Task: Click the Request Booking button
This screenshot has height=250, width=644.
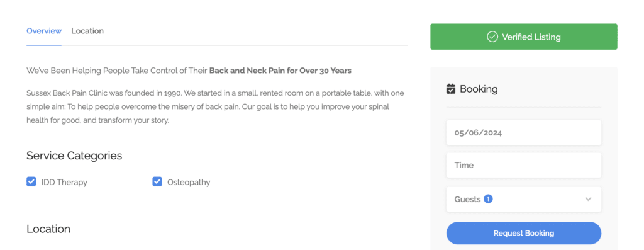Action: click(524, 233)
